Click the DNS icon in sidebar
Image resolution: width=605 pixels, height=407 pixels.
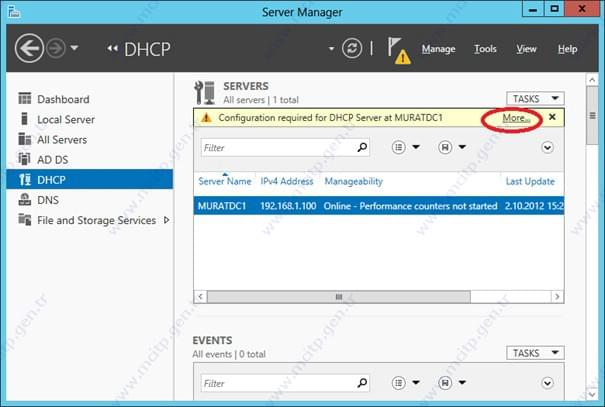coord(25,199)
